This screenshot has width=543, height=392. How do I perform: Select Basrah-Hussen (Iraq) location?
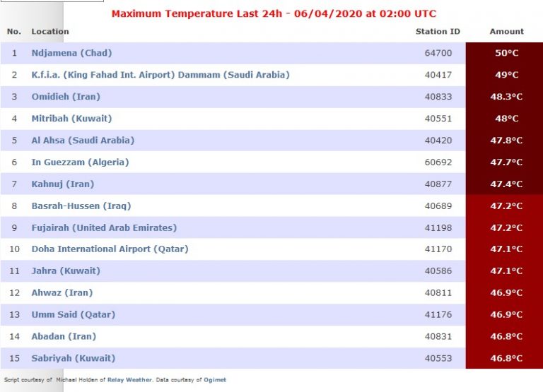pos(81,206)
